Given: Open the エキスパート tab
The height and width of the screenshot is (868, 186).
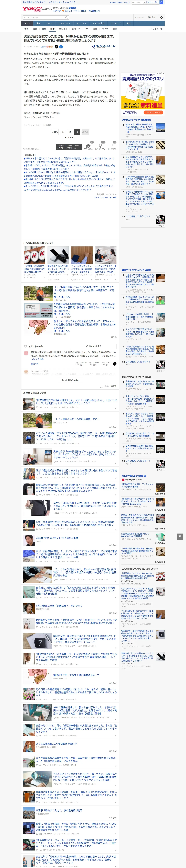Looking at the screenshot, I should [x=64, y=24].
